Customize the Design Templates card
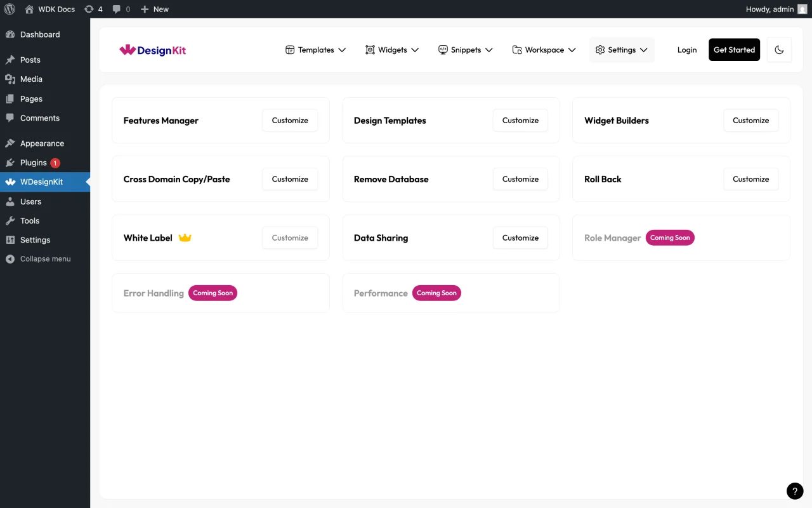Viewport: 812px width, 508px height. (x=520, y=120)
